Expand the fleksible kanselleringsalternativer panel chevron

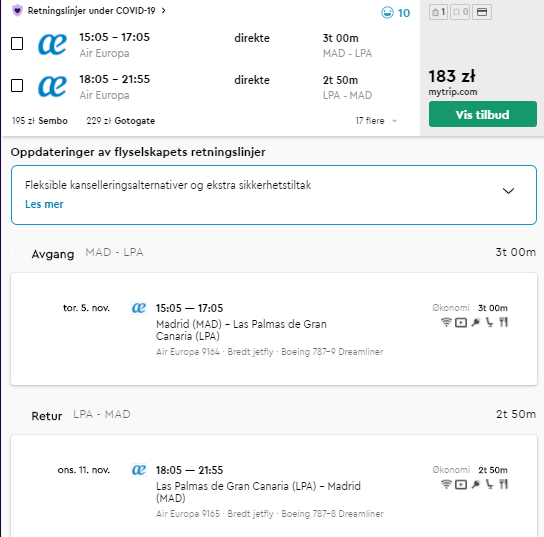508,191
